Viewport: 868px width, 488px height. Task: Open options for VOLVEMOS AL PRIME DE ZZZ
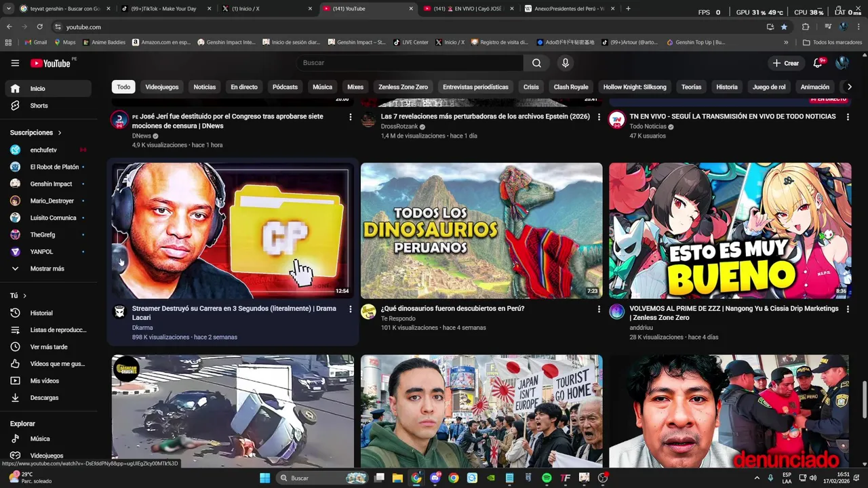click(848, 309)
